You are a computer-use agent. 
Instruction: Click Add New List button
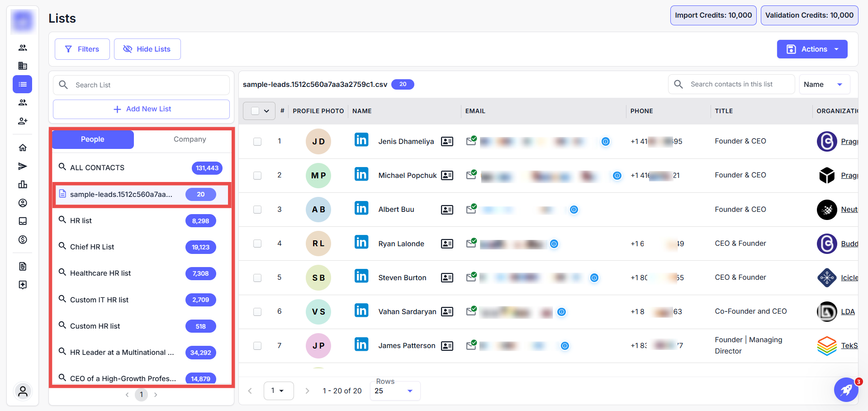tap(141, 109)
